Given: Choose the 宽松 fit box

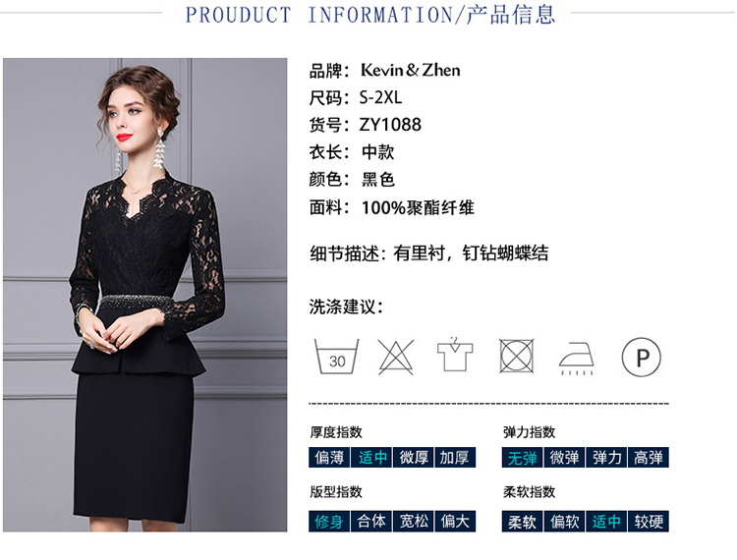Looking at the screenshot, I should [414, 522].
